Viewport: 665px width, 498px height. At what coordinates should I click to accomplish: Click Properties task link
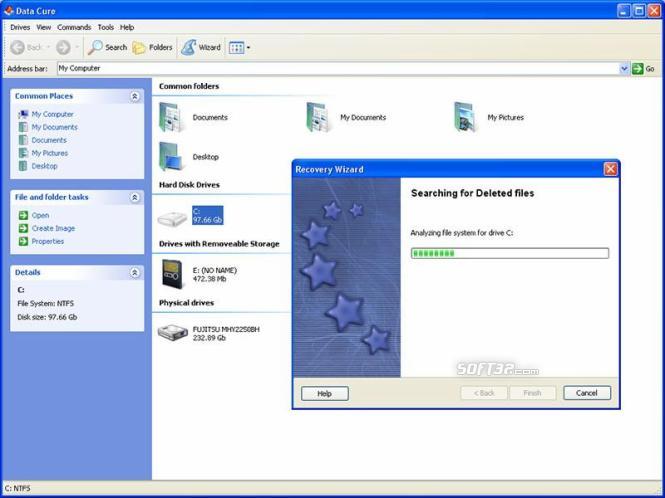coord(48,241)
